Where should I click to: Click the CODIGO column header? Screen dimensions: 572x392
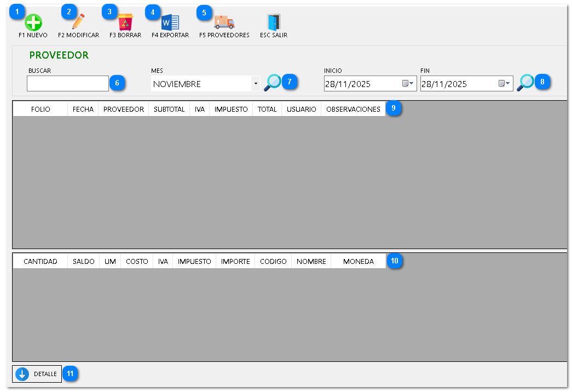point(273,261)
